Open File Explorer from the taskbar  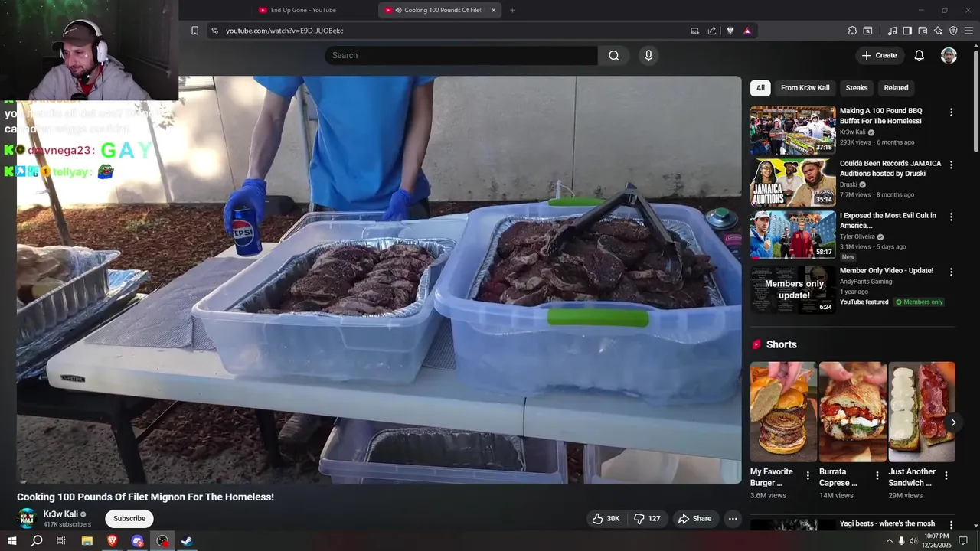click(87, 541)
